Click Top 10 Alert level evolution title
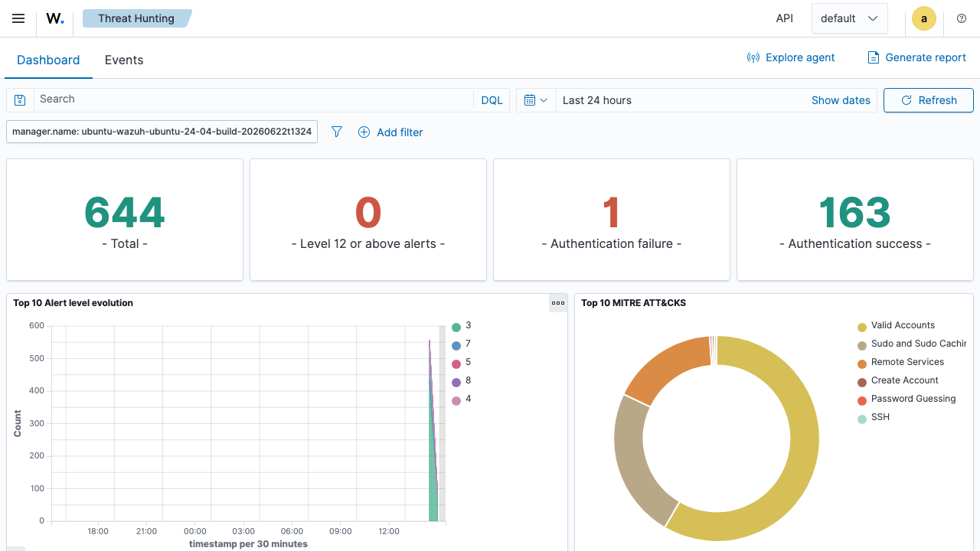Image resolution: width=980 pixels, height=551 pixels. click(x=73, y=303)
